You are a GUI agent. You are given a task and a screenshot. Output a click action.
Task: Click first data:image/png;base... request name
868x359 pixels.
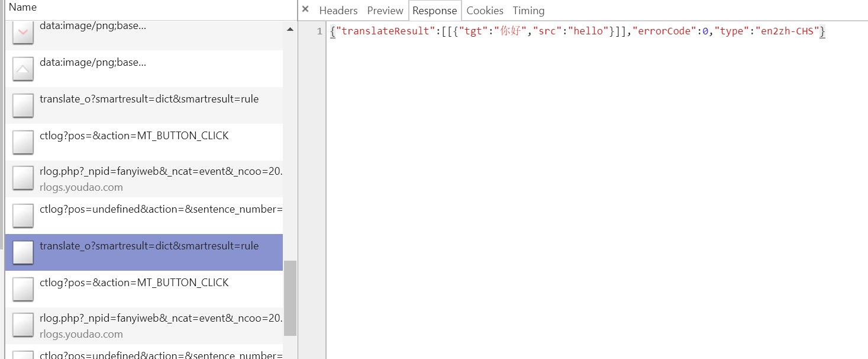pos(93,26)
